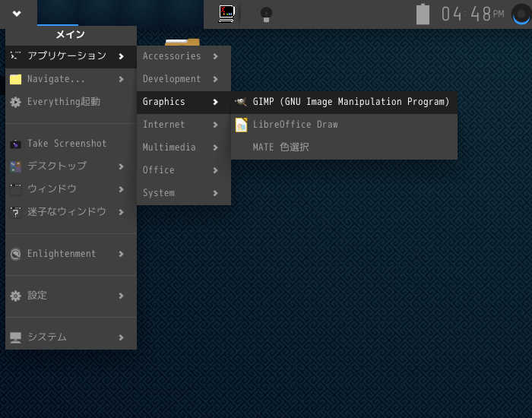The height and width of the screenshot is (418, 532).
Task: Open MATE 色選択 color picker
Action: (344, 147)
